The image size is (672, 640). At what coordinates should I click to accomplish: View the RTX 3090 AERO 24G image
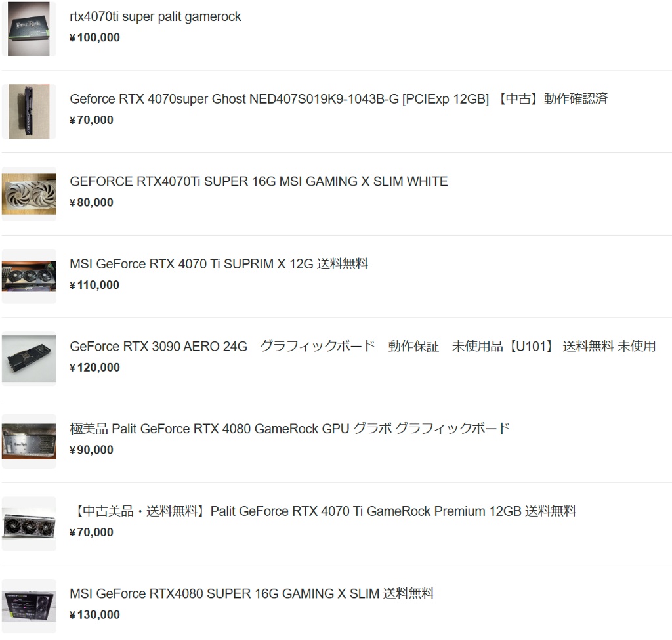(29, 359)
